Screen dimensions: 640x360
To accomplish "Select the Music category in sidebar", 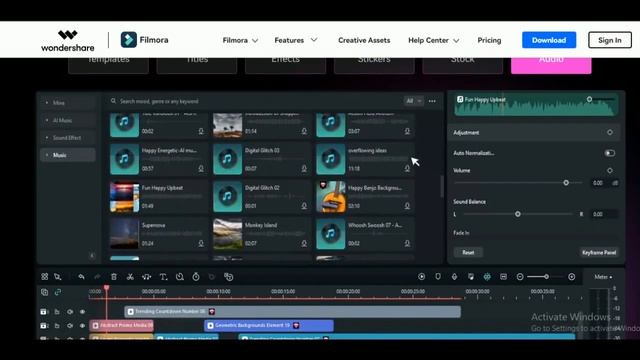I will [x=68, y=155].
